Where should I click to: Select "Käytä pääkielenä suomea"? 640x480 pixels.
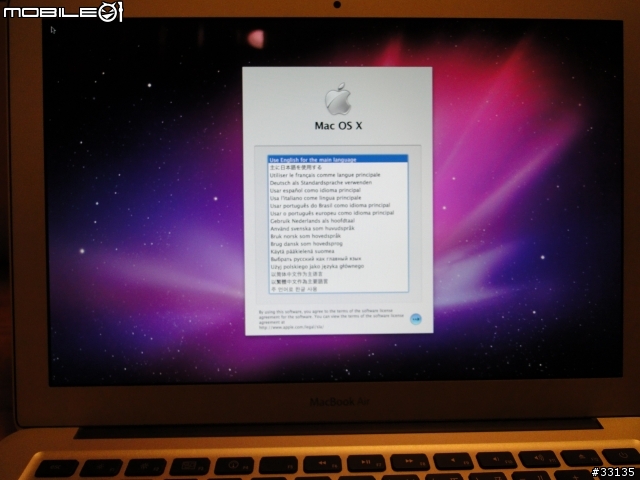point(338,251)
